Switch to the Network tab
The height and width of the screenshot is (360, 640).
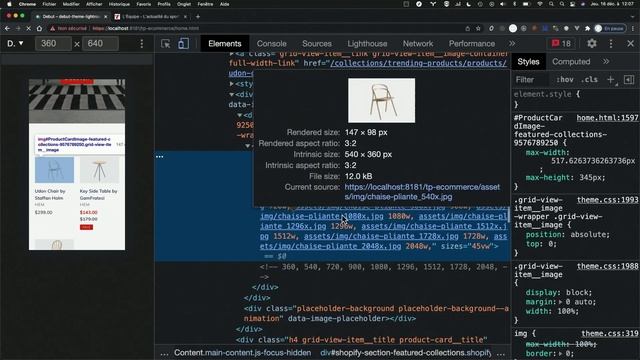click(418, 44)
